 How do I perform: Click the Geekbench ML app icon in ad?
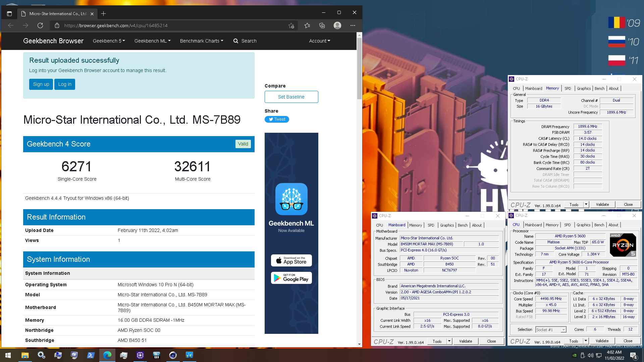point(291,199)
